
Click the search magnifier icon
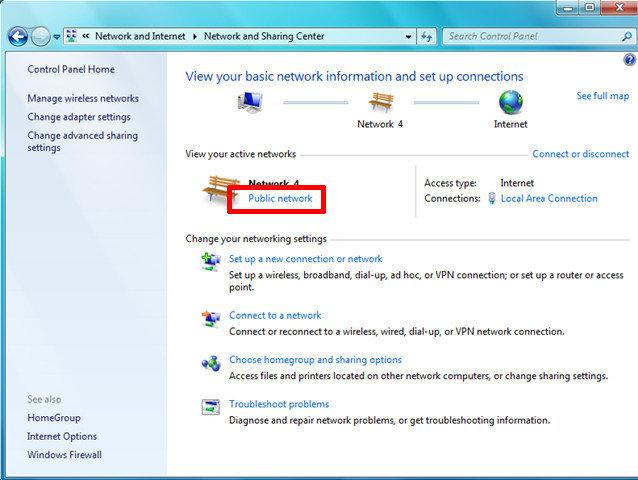627,37
